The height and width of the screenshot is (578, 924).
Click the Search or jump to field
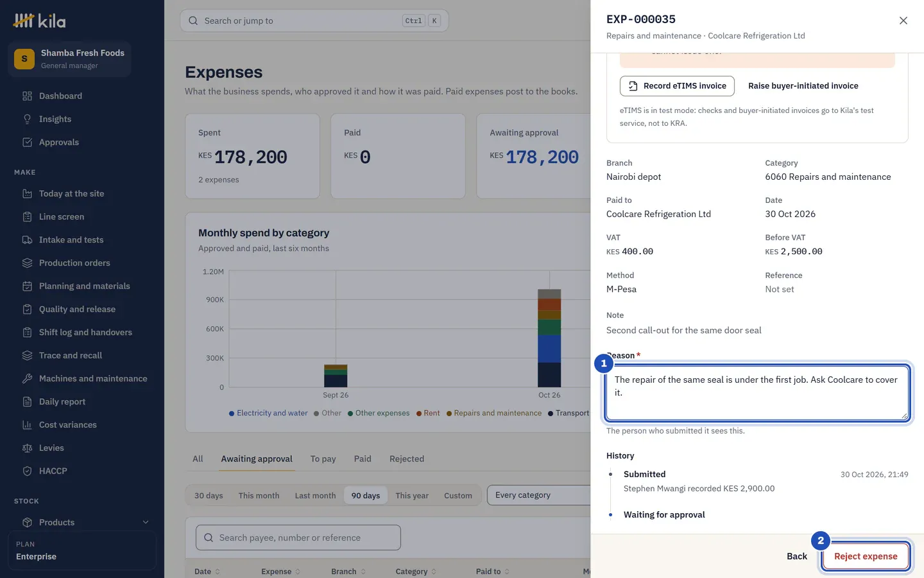314,21
